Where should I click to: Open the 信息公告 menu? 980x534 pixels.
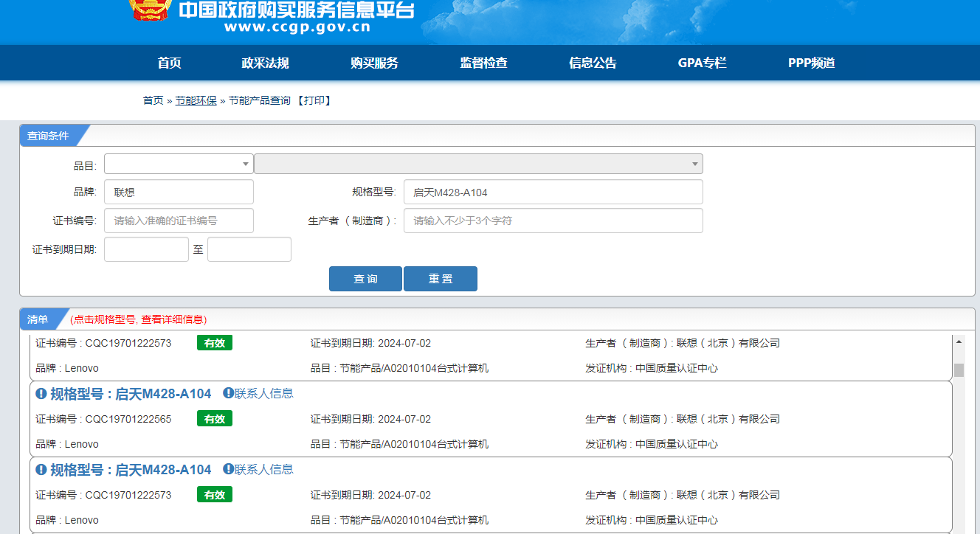coord(593,63)
